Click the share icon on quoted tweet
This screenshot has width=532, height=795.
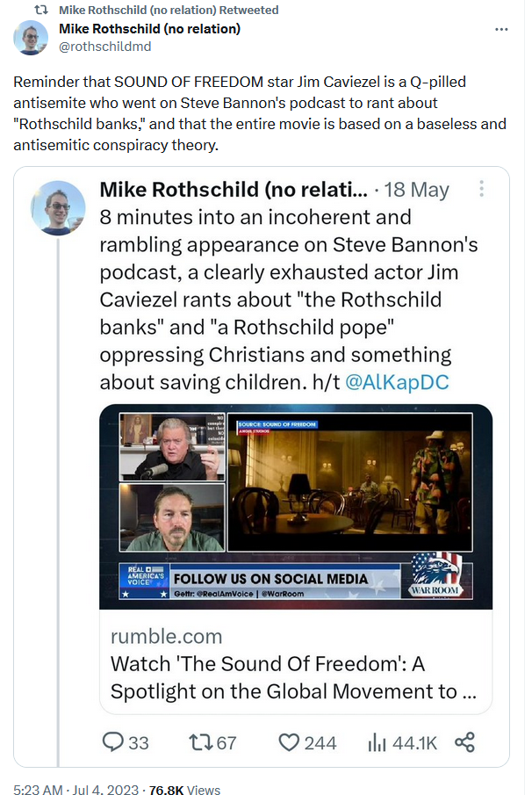coord(465,742)
